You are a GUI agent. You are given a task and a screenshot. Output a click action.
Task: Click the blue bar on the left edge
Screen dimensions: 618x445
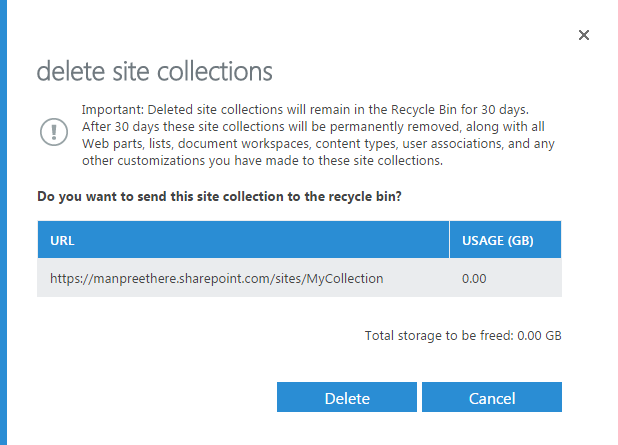(4, 222)
